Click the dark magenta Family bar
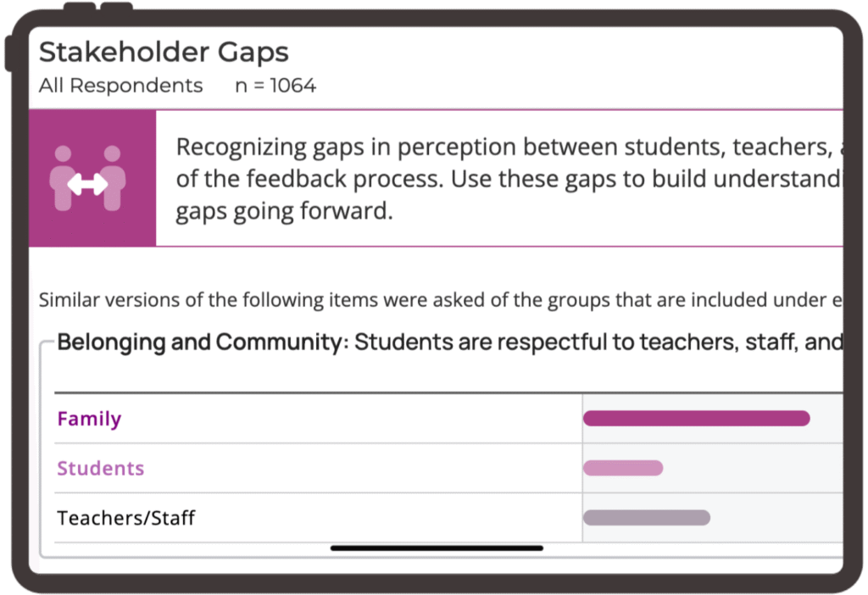Viewport: 868px width, 595px height. [x=696, y=418]
